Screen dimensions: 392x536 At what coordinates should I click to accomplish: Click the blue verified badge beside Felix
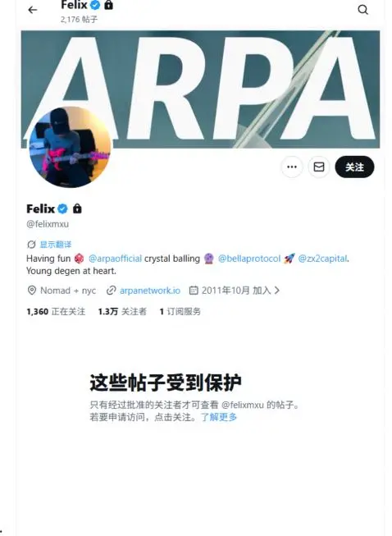click(x=62, y=208)
